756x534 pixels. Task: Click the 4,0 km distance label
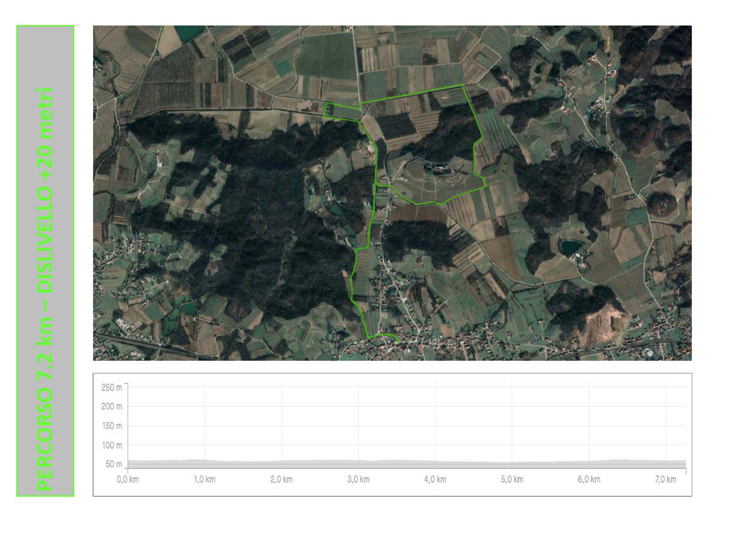(435, 479)
